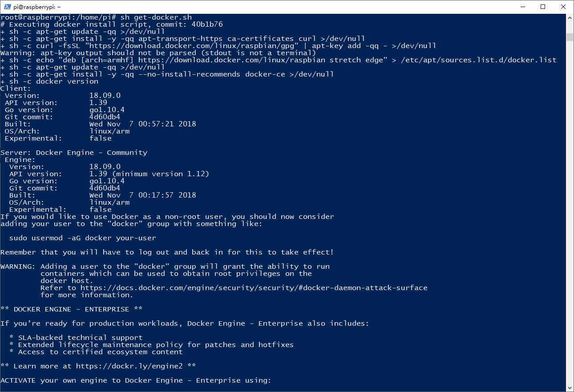Image resolution: width=574 pixels, height=392 pixels.
Task: Click the Server: Docker Engine - Community line
Action: (x=73, y=153)
